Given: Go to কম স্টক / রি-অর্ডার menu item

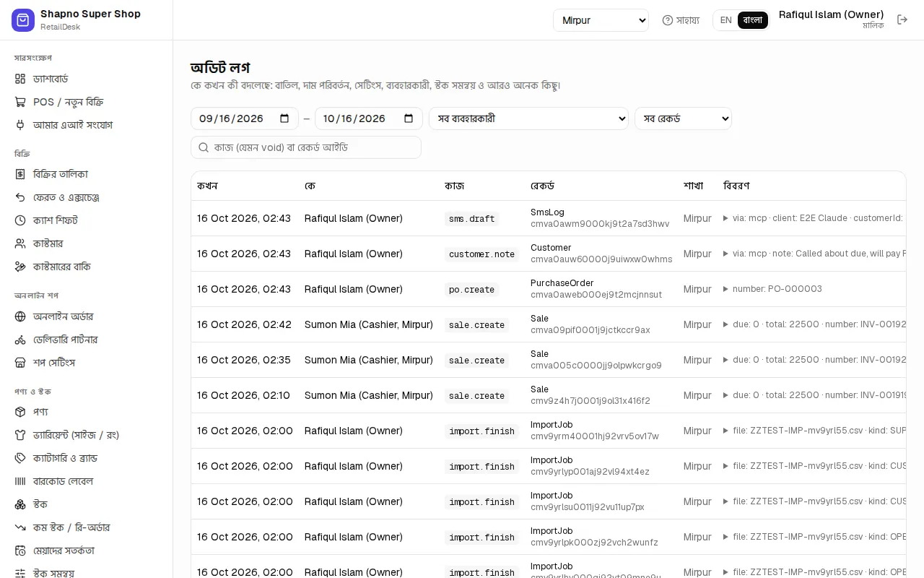Looking at the screenshot, I should (86, 527).
